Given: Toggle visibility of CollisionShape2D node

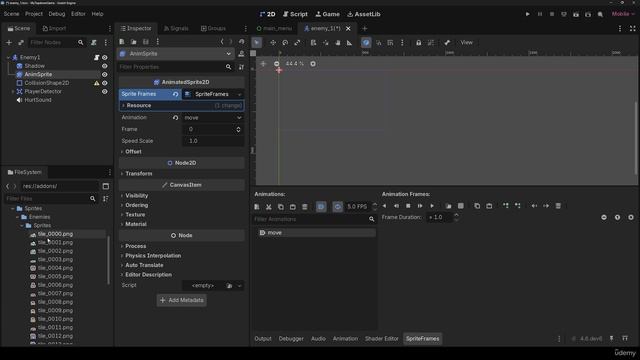Looking at the screenshot, I should click(x=105, y=83).
